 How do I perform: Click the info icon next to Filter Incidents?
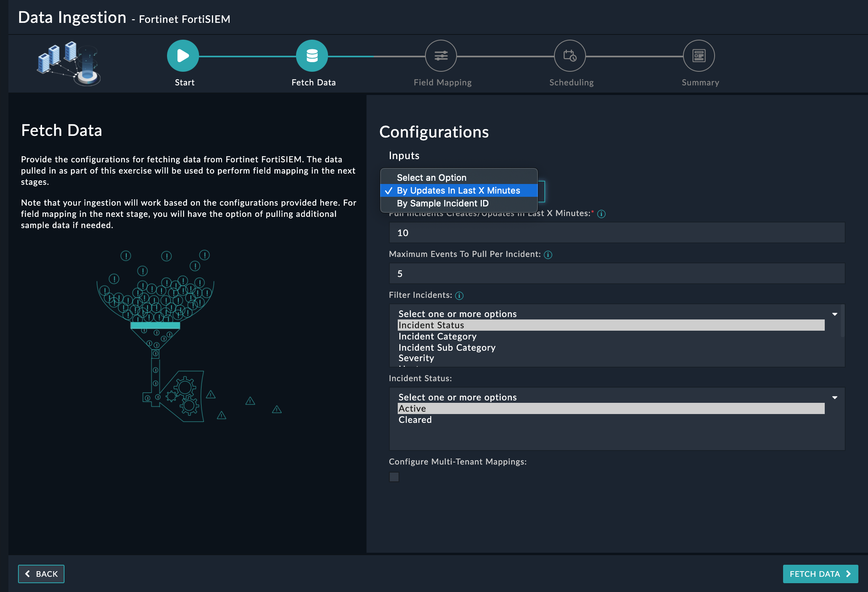[x=459, y=295]
